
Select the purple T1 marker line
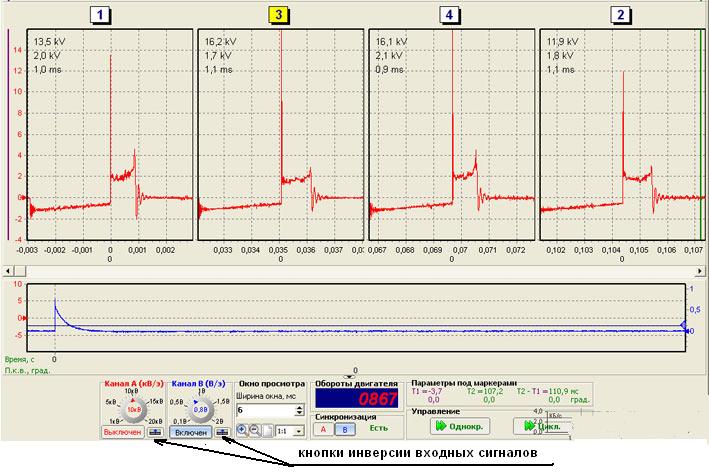(x=8, y=134)
